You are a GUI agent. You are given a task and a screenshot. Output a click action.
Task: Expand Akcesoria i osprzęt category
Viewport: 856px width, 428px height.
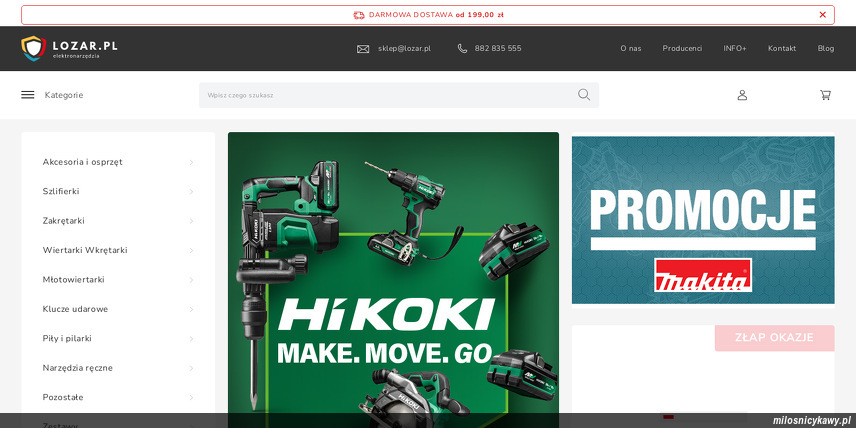pos(191,162)
